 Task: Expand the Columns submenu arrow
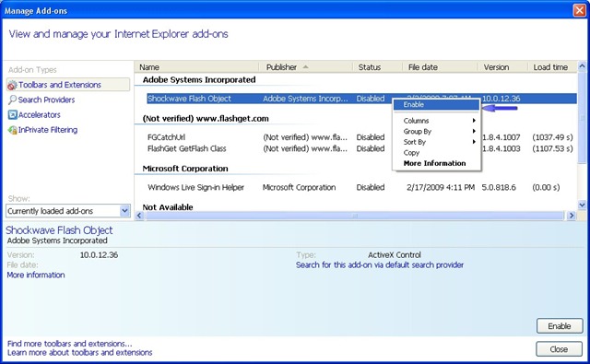pyautogui.click(x=474, y=121)
